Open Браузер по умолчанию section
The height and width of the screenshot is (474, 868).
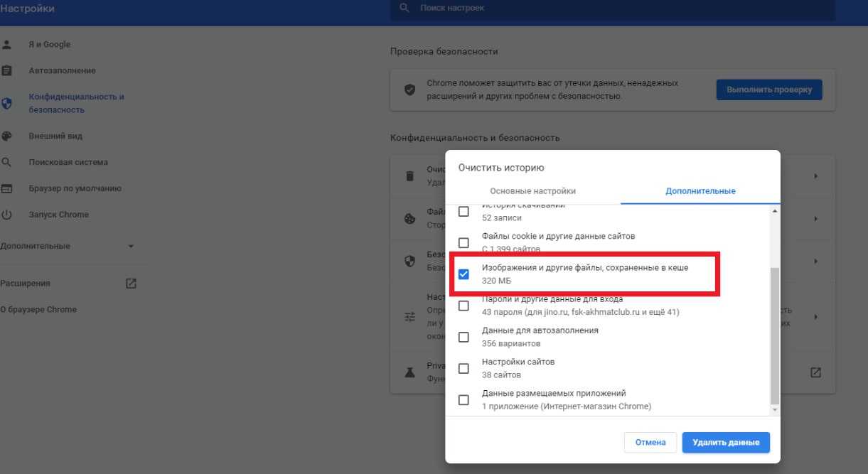75,188
